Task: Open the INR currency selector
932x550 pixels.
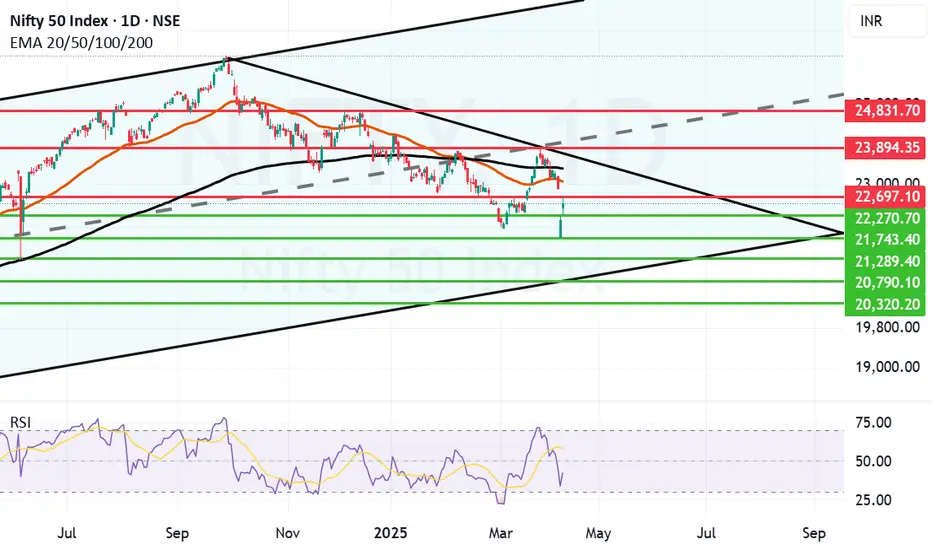Action: point(889,21)
